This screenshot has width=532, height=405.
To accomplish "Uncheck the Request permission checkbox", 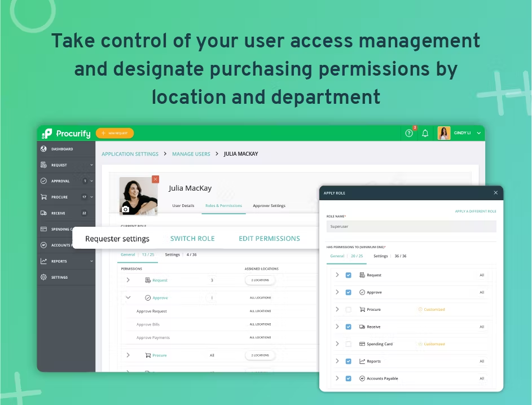I will tap(348, 275).
